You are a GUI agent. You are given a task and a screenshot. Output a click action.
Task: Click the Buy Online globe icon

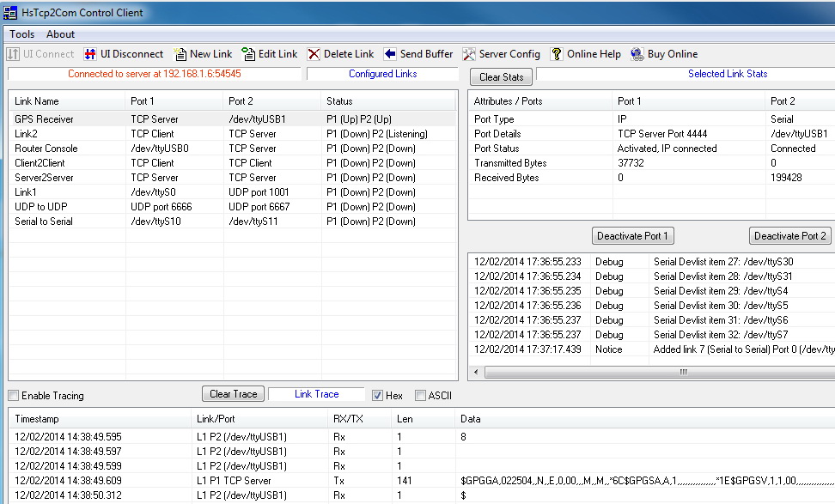[x=637, y=54]
